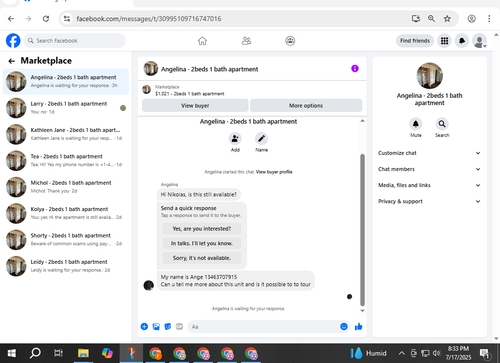Click the scroll down arrow in chat
The height and width of the screenshot is (363, 500).
pos(362,311)
